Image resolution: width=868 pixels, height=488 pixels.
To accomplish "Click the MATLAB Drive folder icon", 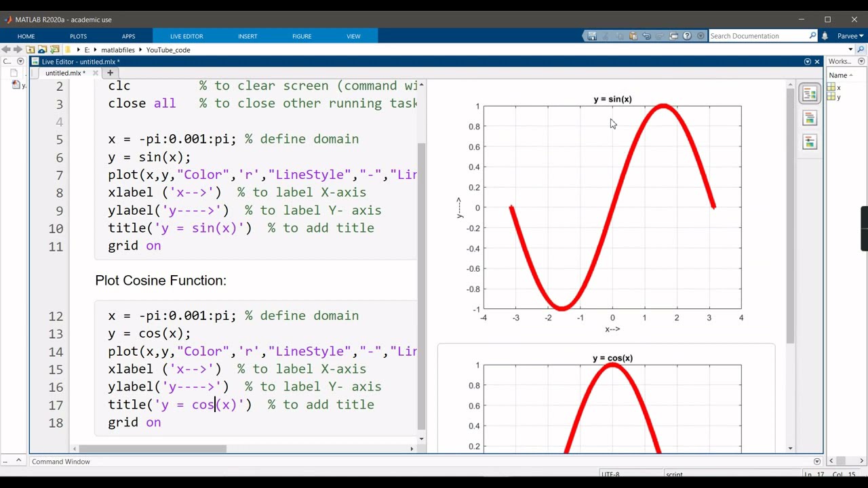I will tap(42, 49).
